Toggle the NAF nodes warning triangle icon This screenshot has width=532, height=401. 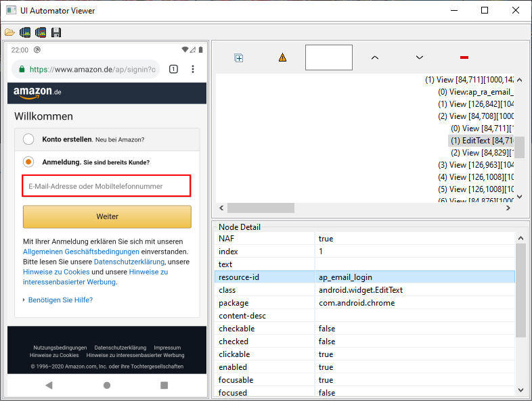pos(283,57)
